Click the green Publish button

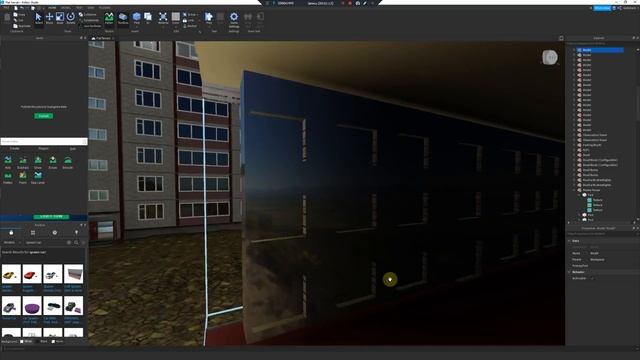(44, 116)
